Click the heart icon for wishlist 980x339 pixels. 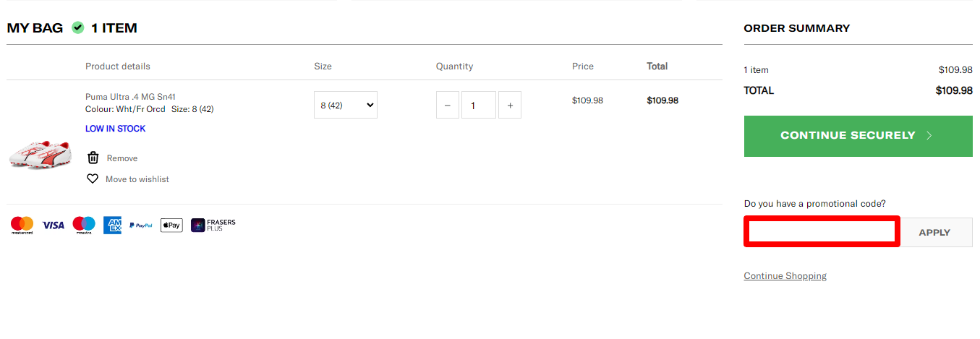(93, 179)
